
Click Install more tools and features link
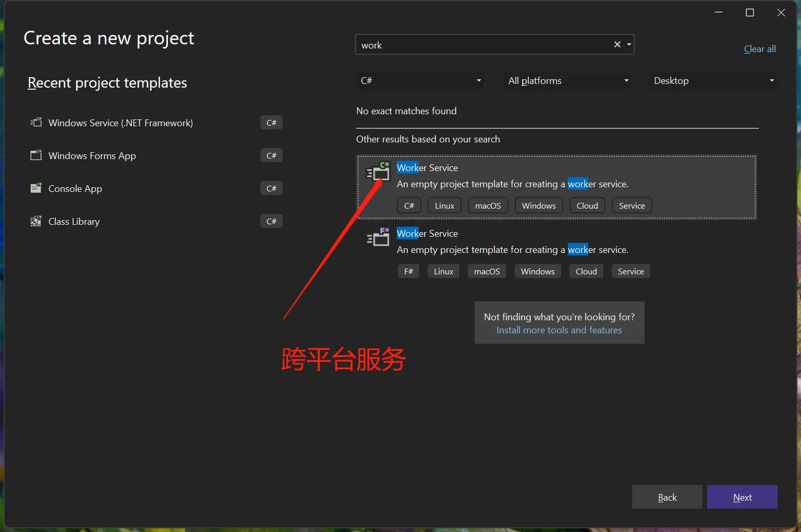coord(559,330)
